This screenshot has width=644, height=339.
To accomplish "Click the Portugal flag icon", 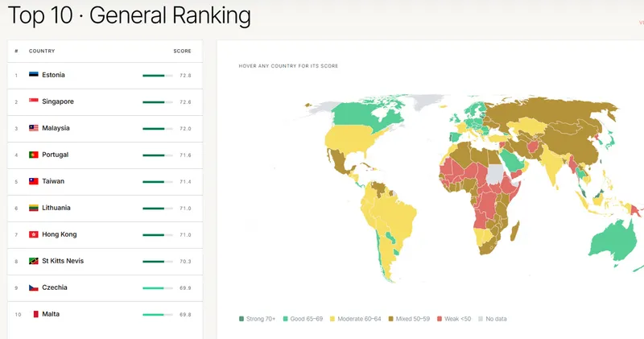I will click(x=34, y=155).
